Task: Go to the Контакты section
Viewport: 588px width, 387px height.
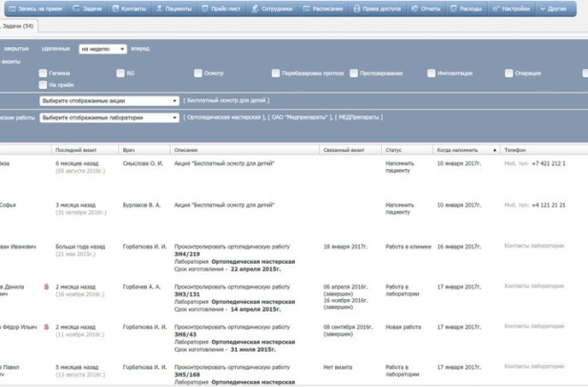Action: click(130, 8)
